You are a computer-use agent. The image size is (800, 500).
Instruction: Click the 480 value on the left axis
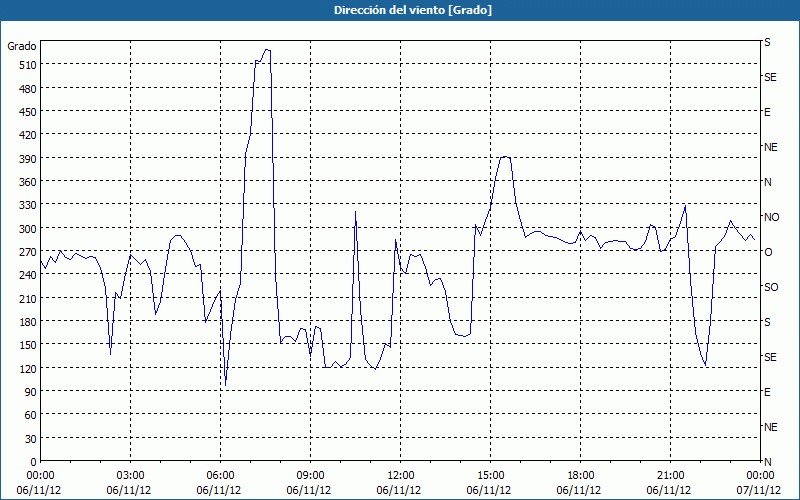pos(28,88)
